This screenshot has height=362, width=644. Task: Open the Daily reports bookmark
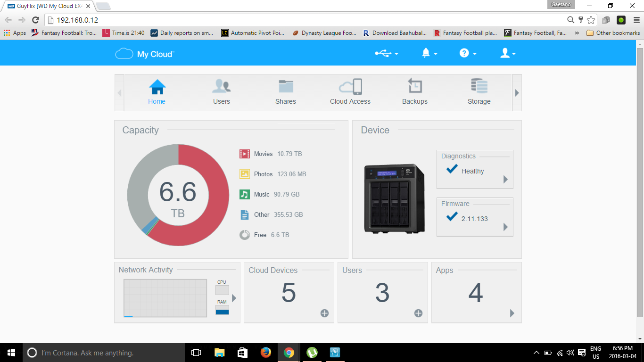pyautogui.click(x=182, y=33)
